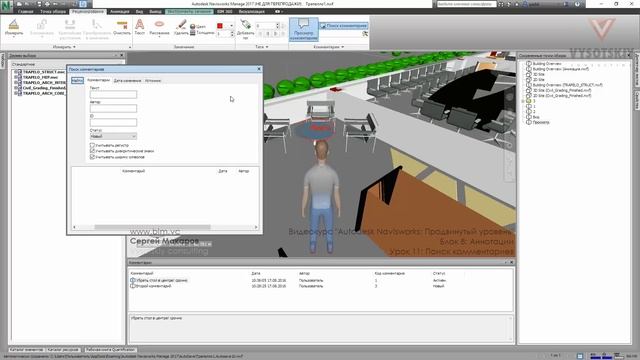Increase the line thickness stepper value

click(x=232, y=32)
